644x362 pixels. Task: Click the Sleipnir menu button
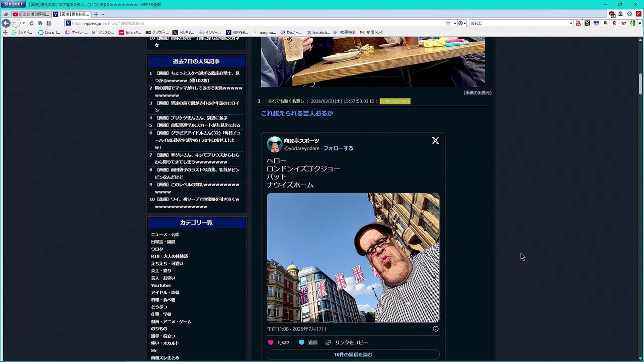tap(13, 4)
